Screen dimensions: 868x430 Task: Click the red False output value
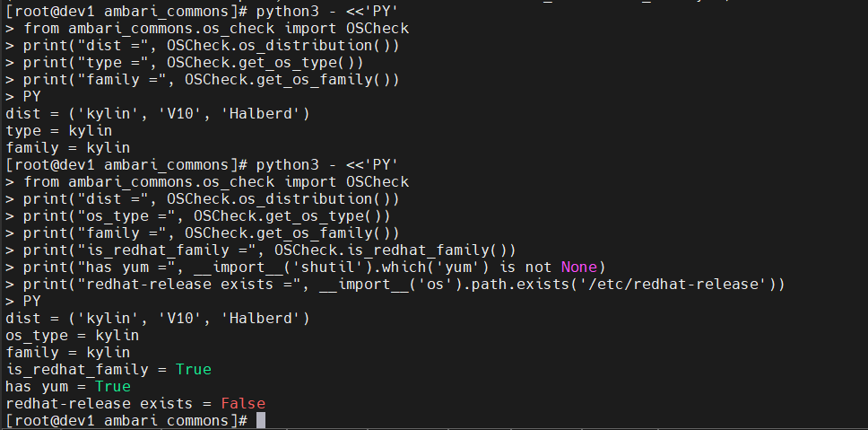243,403
